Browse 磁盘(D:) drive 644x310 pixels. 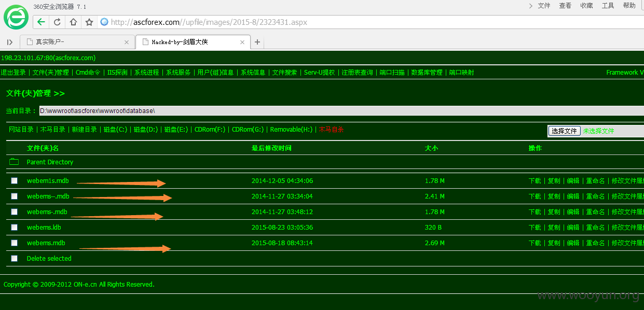[146, 130]
